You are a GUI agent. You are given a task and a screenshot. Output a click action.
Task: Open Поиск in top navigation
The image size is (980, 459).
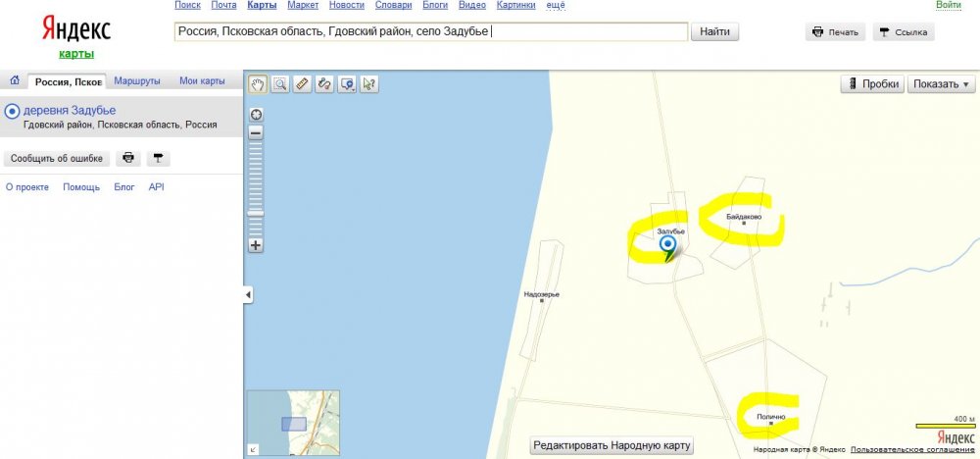pos(187,5)
